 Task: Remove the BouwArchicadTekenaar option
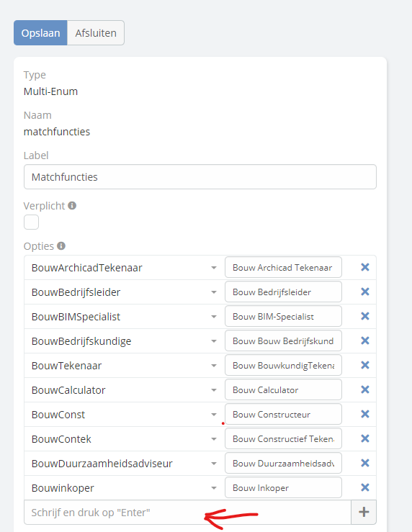tap(365, 267)
